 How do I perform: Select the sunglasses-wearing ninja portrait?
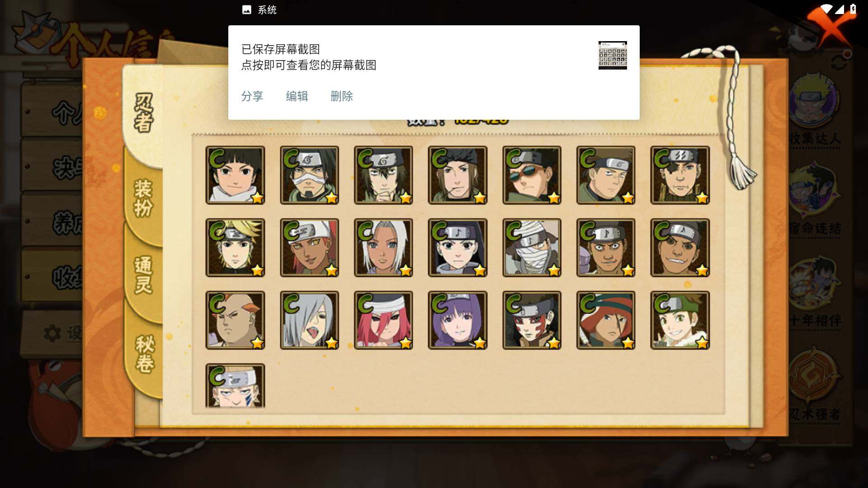(x=532, y=175)
